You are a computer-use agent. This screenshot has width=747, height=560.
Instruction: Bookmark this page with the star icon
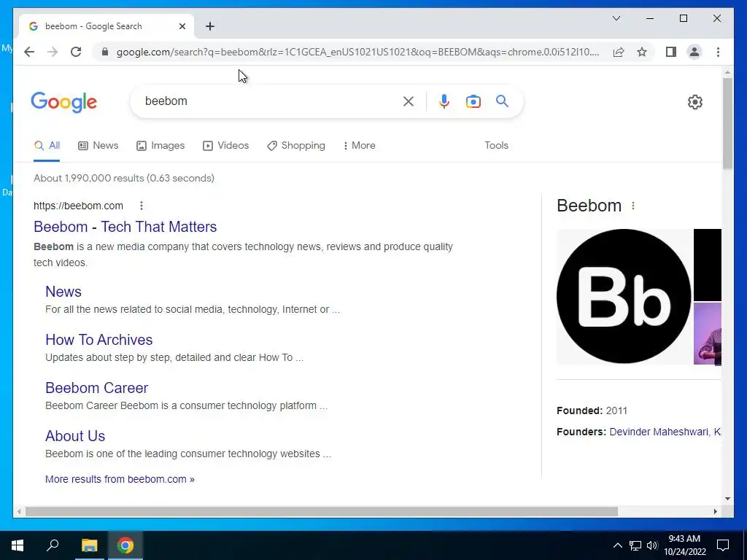point(642,52)
